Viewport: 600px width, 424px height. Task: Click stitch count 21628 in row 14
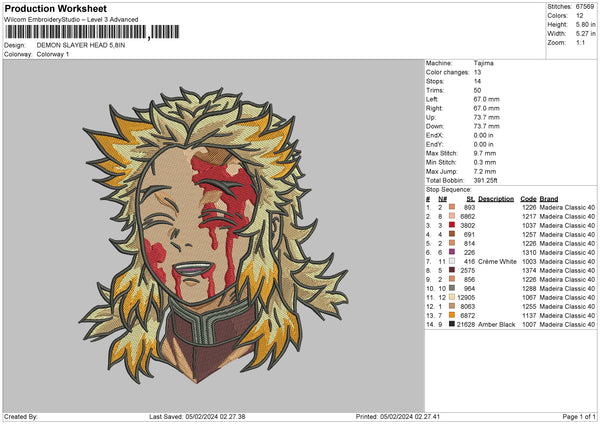[x=466, y=325]
